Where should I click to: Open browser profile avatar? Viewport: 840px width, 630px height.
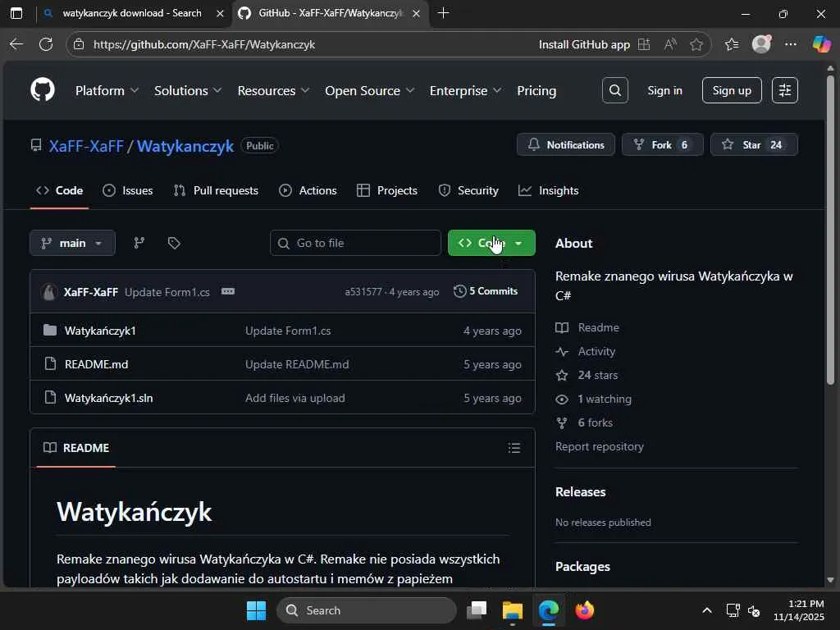761,44
